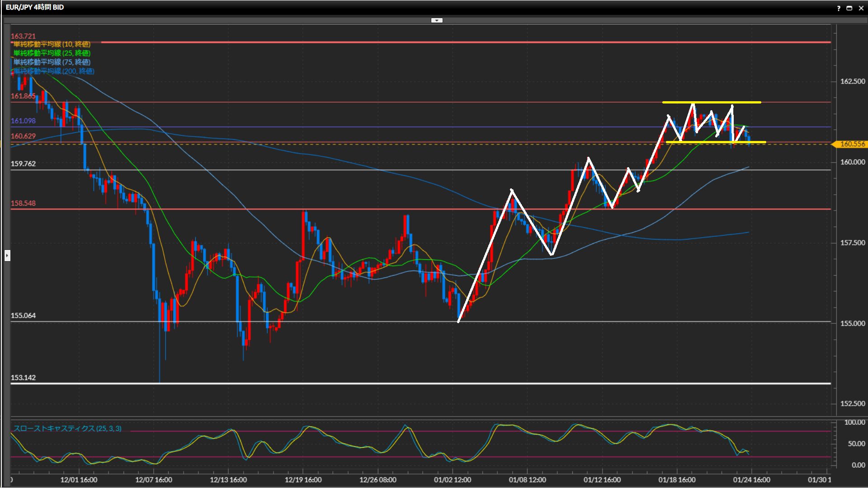Image resolution: width=868 pixels, height=488 pixels.
Task: Click the Slow Stochastics (25,3,3) indicator label
Action: pos(67,428)
